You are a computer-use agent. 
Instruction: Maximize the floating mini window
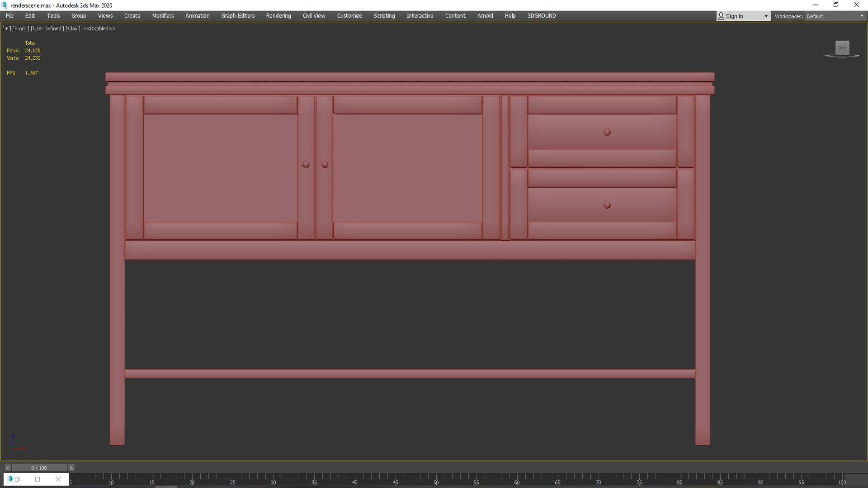pos(38,479)
